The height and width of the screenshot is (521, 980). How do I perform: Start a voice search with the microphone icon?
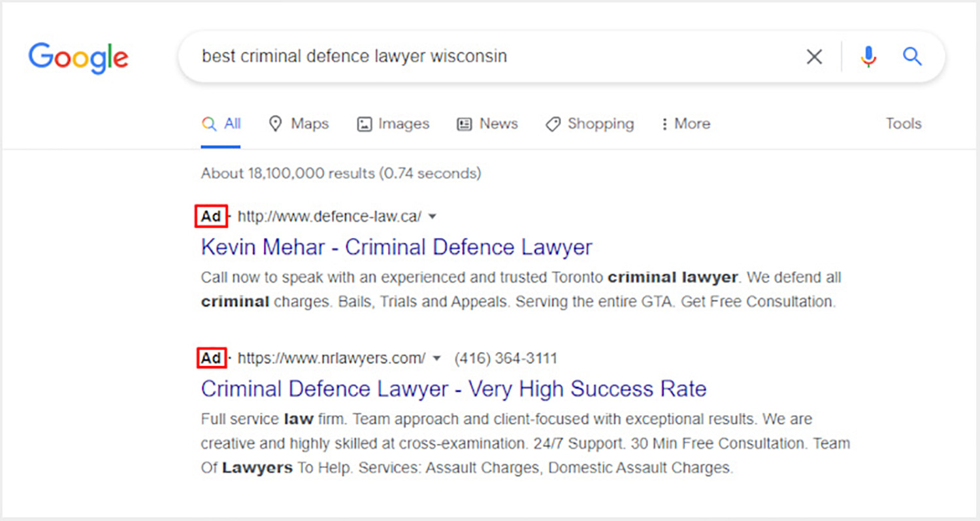[x=869, y=57]
